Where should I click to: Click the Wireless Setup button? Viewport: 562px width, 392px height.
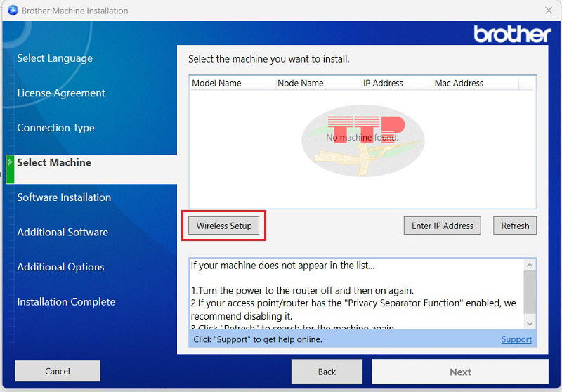pyautogui.click(x=223, y=226)
